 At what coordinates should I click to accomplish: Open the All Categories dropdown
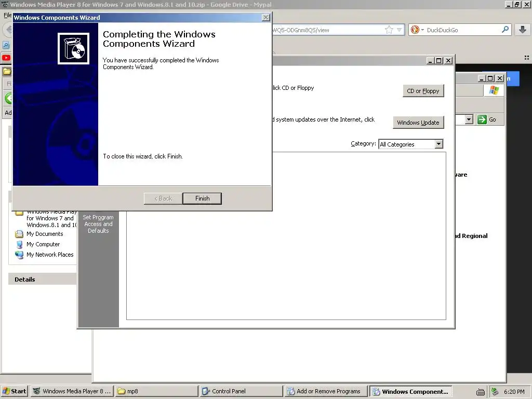[x=438, y=144]
